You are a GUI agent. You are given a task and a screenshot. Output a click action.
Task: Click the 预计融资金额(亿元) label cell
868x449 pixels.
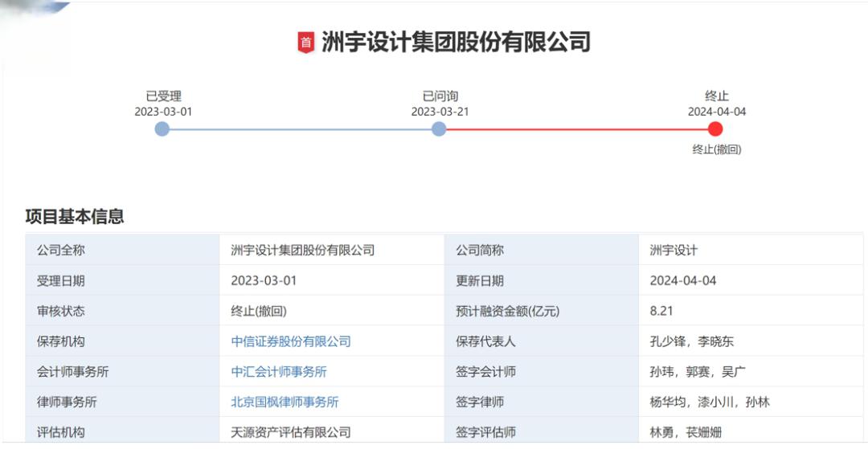[x=542, y=311]
